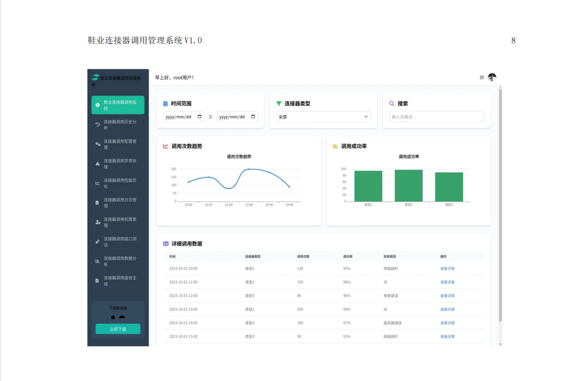Click the yellow bar-chart icon by 调用成功率
588x381 pixels.
click(x=335, y=146)
